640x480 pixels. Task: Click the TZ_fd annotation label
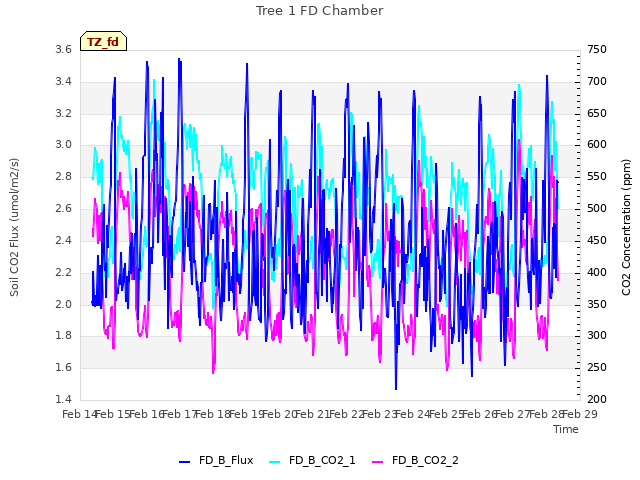[x=103, y=42]
